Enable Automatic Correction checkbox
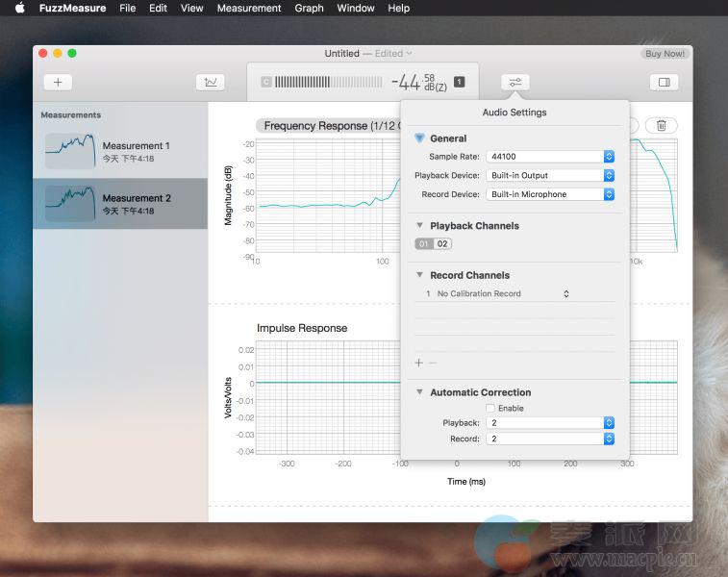The height and width of the screenshot is (577, 728). pos(490,409)
